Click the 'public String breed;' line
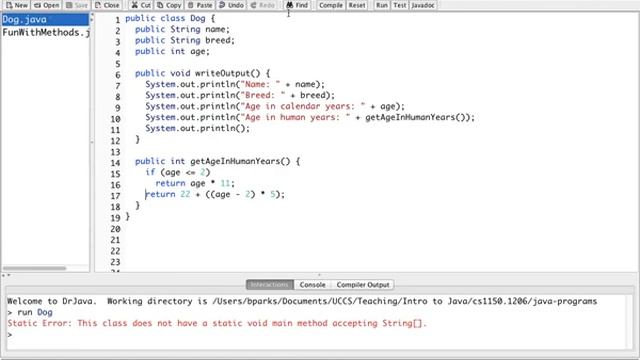 click(185, 40)
